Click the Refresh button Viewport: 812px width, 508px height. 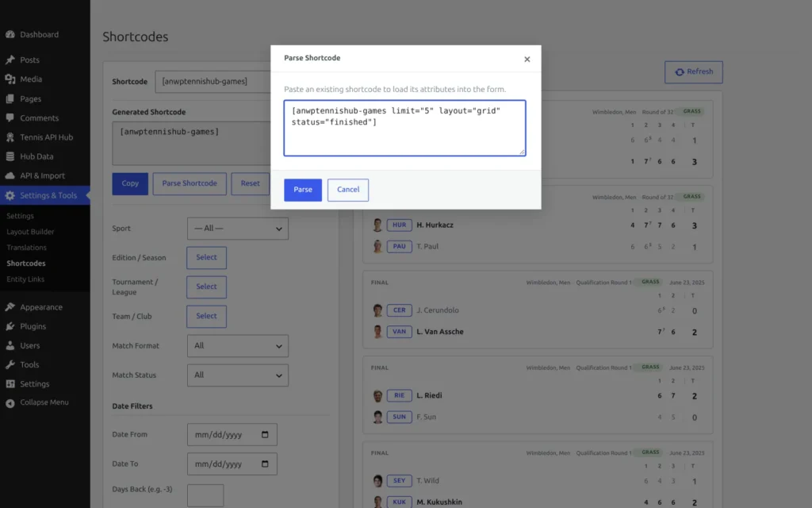(693, 72)
